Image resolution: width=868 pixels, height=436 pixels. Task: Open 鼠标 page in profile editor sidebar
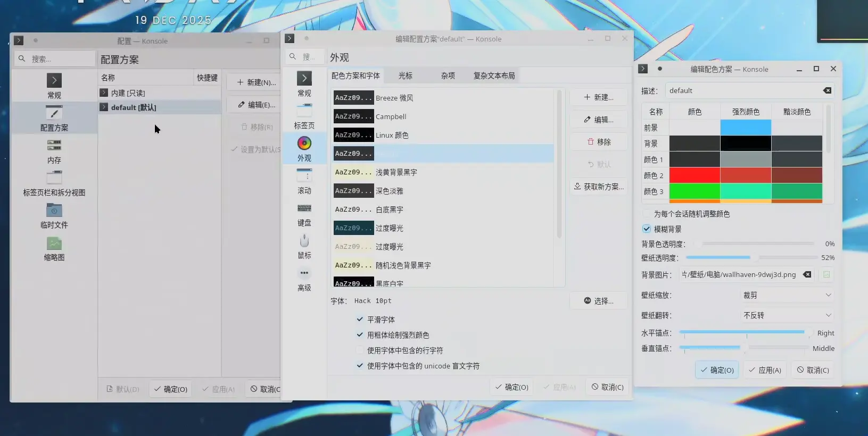(304, 247)
